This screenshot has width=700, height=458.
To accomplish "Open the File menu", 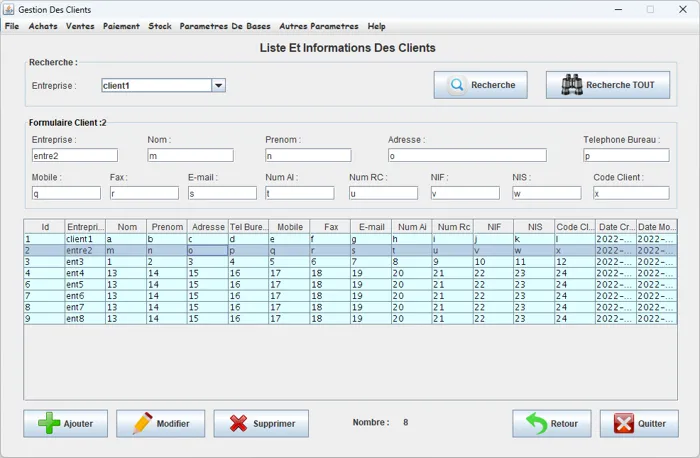I will point(12,26).
